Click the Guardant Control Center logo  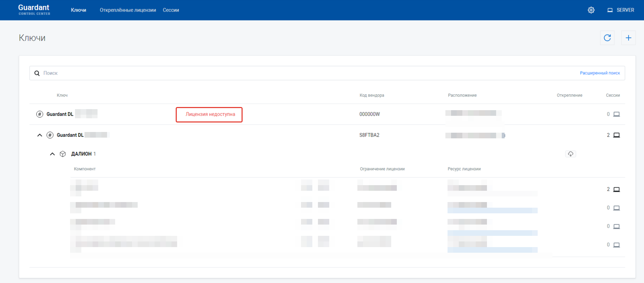(x=34, y=10)
